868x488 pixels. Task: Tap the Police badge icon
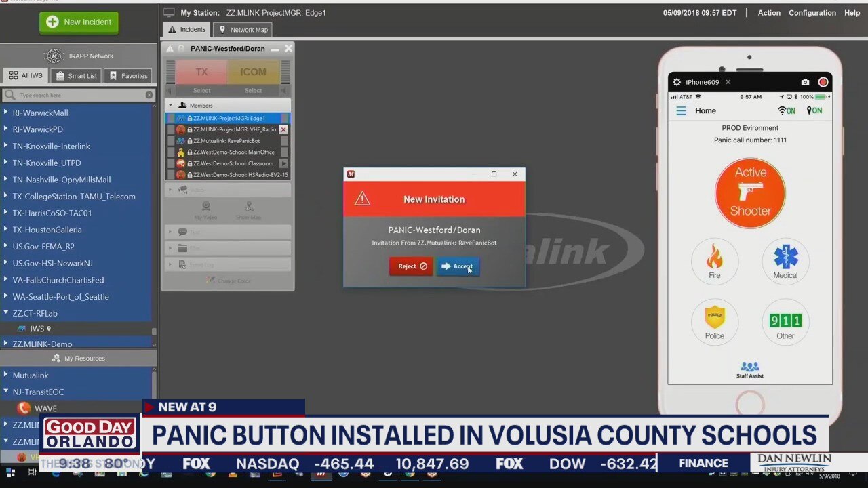714,318
